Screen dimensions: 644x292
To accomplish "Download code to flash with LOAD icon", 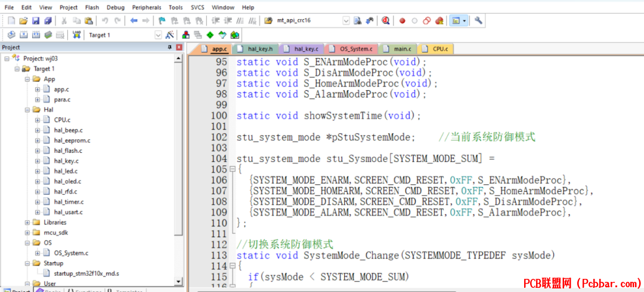I will pos(76,35).
